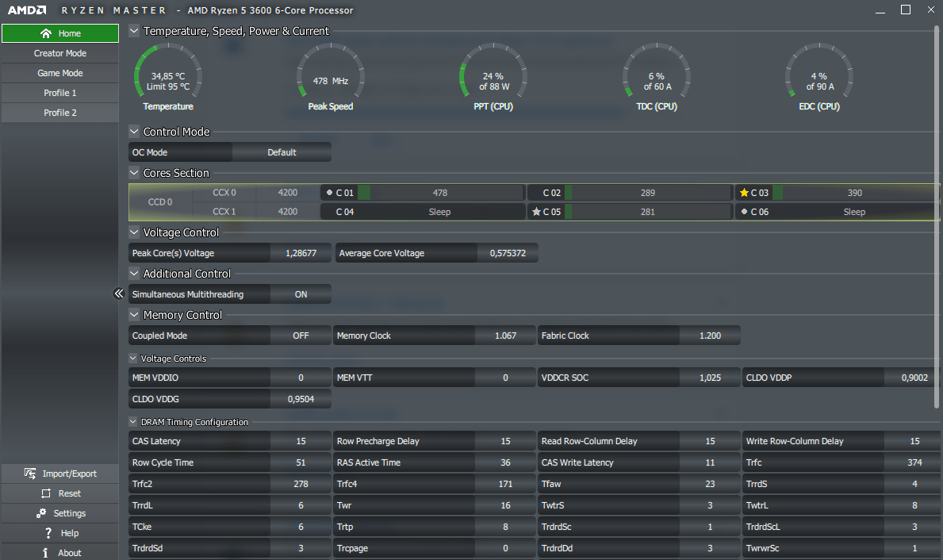Open Import/Export
The image size is (943, 560).
click(x=60, y=474)
